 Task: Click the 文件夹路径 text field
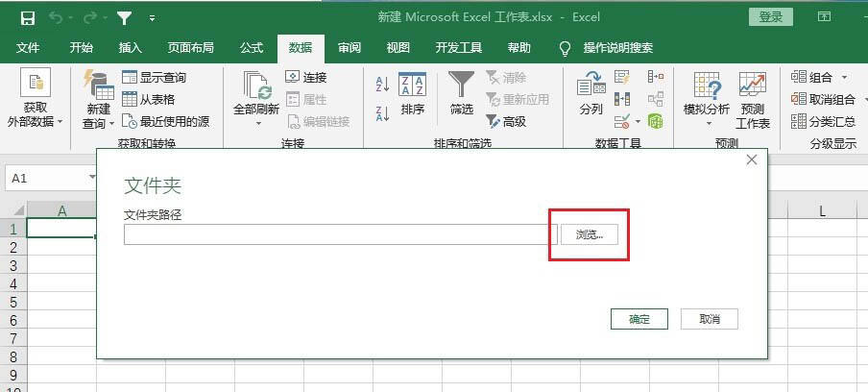[340, 234]
